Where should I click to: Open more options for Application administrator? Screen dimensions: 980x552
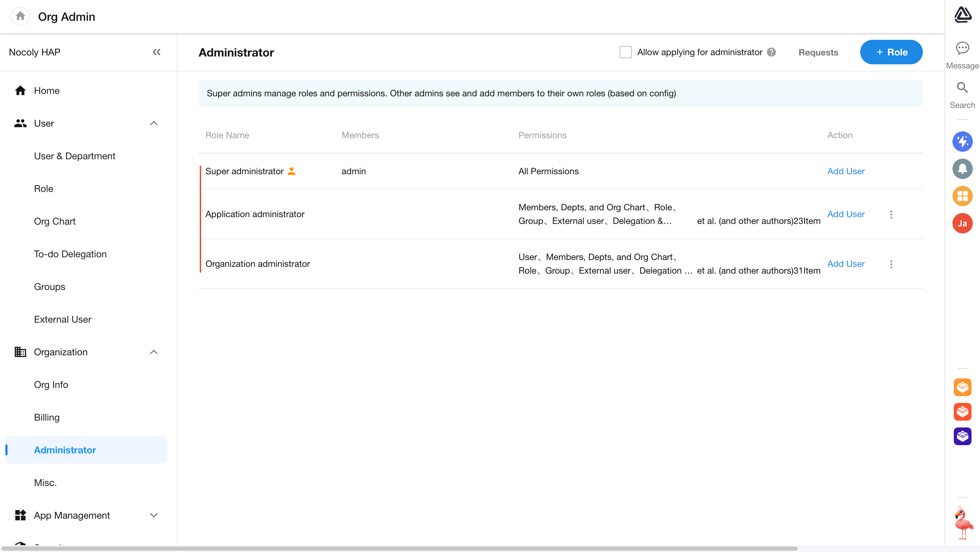[891, 214]
